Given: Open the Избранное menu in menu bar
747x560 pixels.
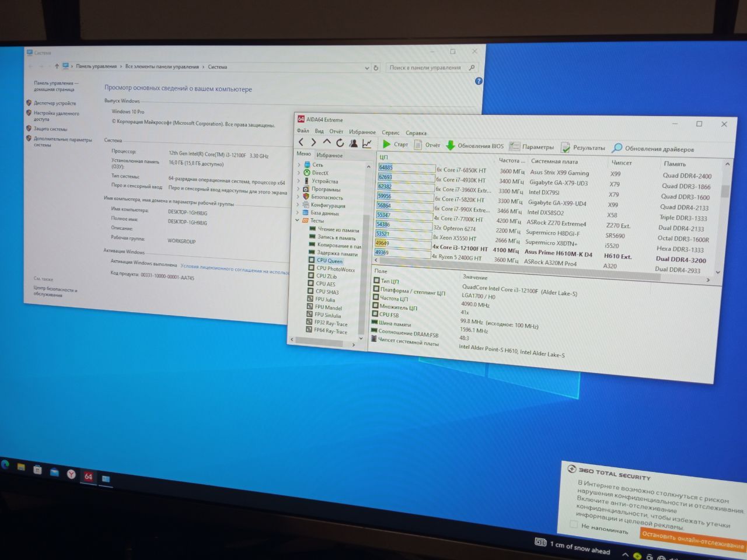Looking at the screenshot, I should [x=362, y=132].
